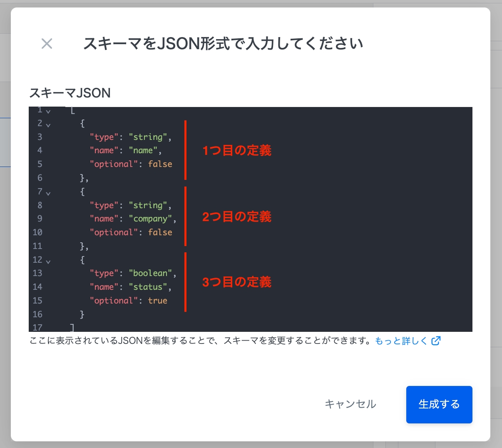Place cursor on the "status" name value
The height and width of the screenshot is (448, 502).
(x=148, y=287)
